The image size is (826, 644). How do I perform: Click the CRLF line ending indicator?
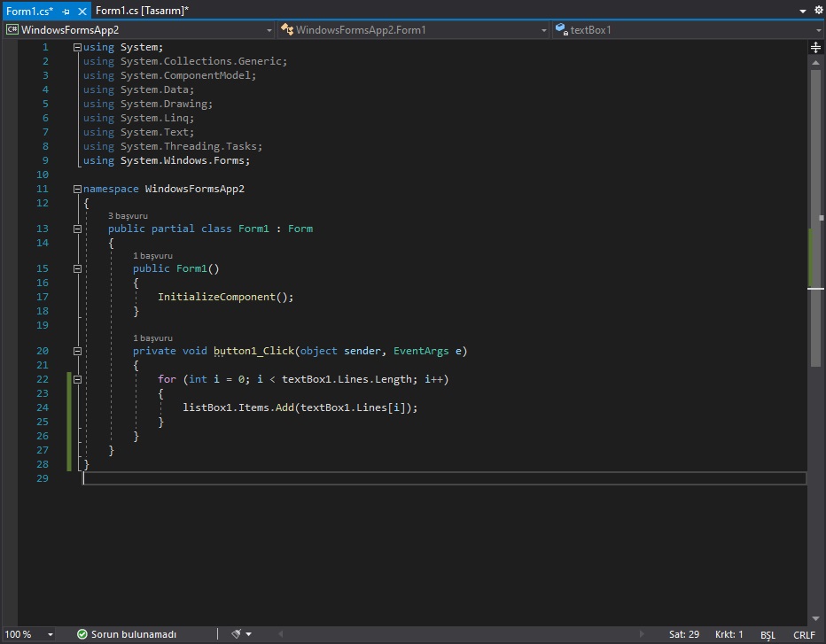(805, 635)
